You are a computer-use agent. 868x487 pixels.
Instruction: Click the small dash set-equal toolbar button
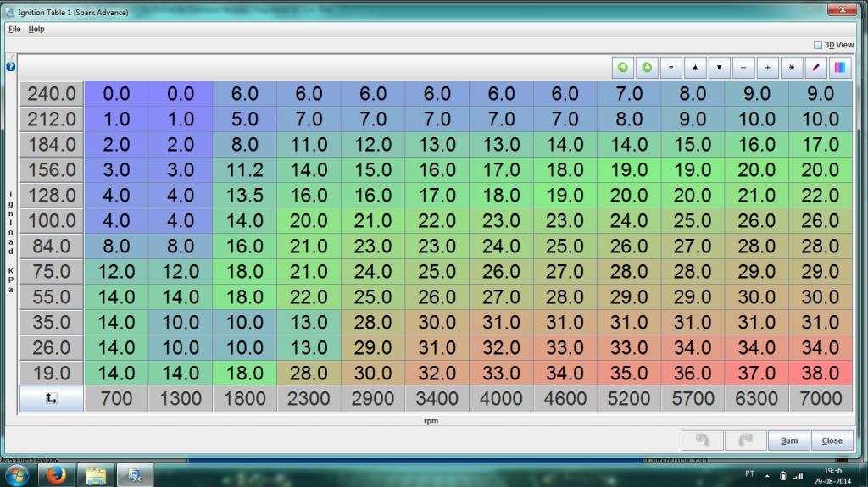671,68
